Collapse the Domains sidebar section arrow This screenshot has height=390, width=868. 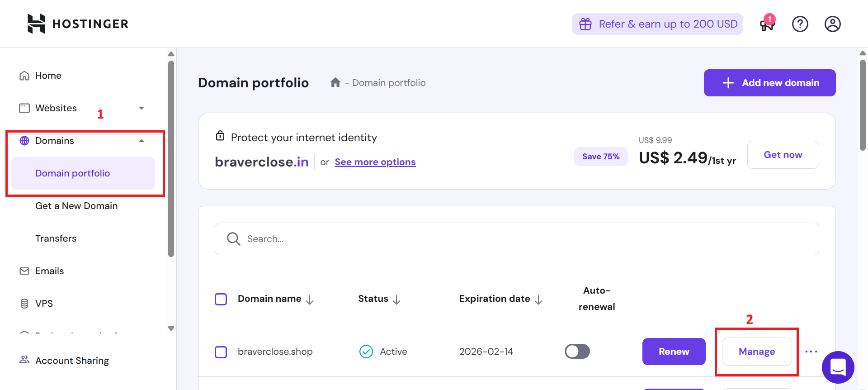click(x=142, y=141)
